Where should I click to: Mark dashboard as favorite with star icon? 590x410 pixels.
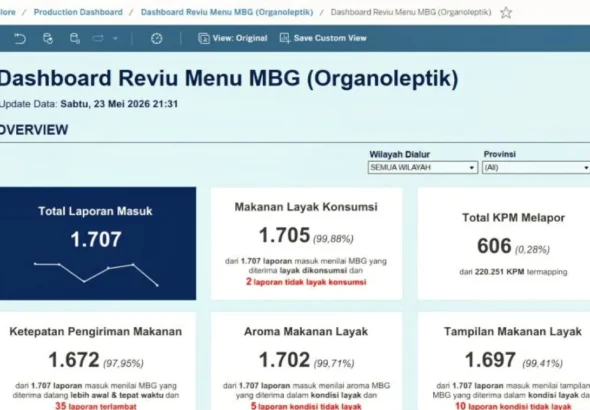[506, 12]
